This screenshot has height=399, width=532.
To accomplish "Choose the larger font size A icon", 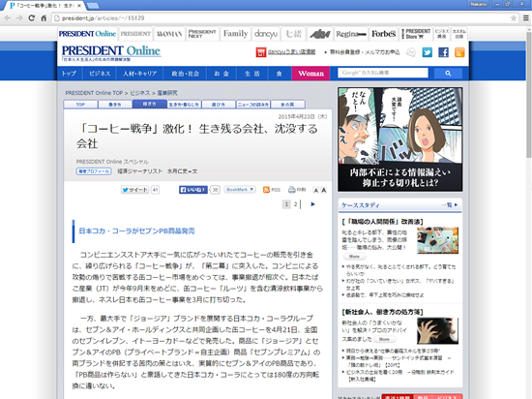I will [324, 190].
